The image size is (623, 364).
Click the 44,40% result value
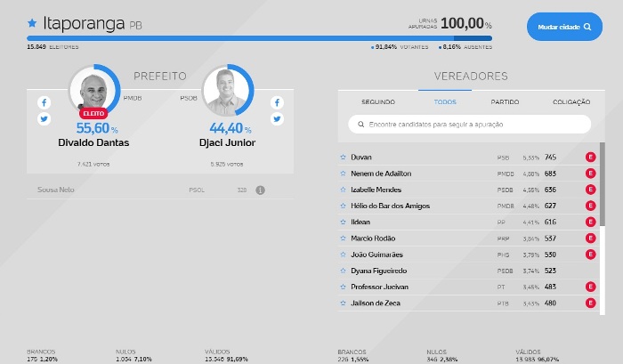pos(230,128)
